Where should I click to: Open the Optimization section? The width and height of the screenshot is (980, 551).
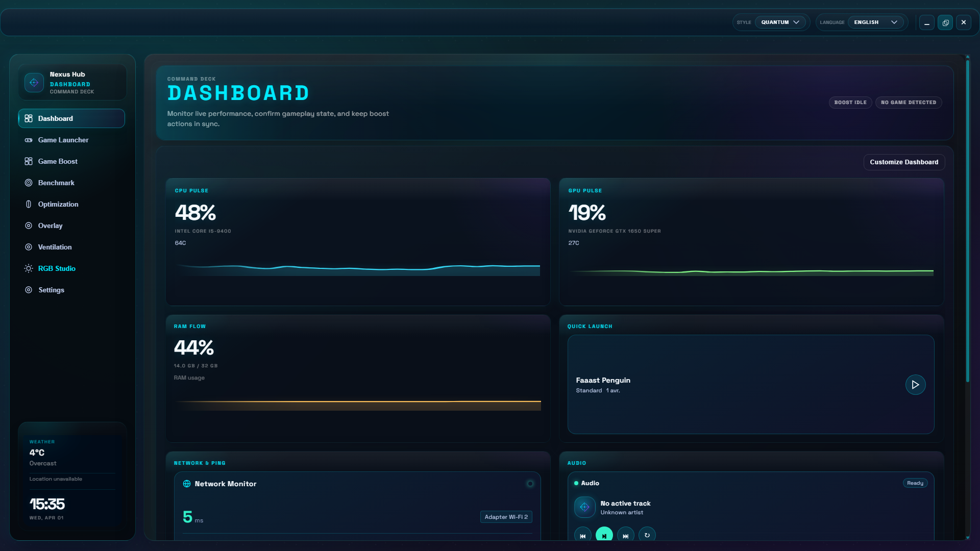point(58,204)
